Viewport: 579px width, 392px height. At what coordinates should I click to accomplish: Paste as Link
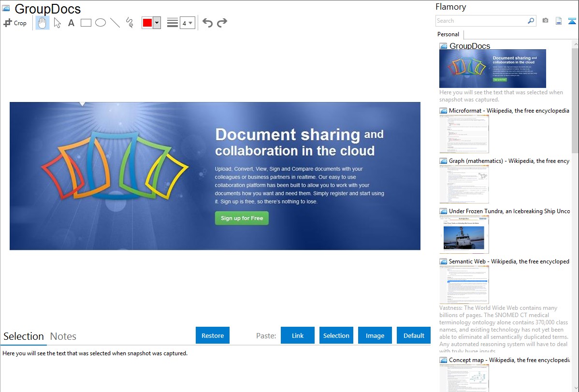point(298,335)
